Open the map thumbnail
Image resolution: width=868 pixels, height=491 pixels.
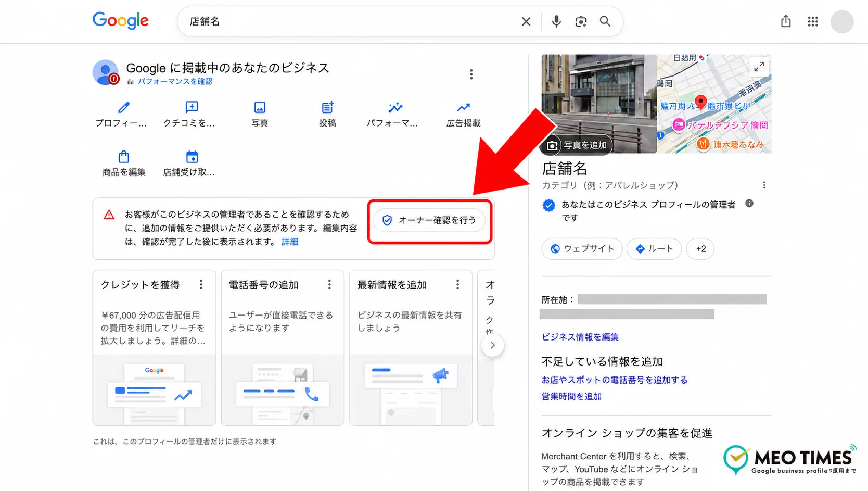[714, 104]
